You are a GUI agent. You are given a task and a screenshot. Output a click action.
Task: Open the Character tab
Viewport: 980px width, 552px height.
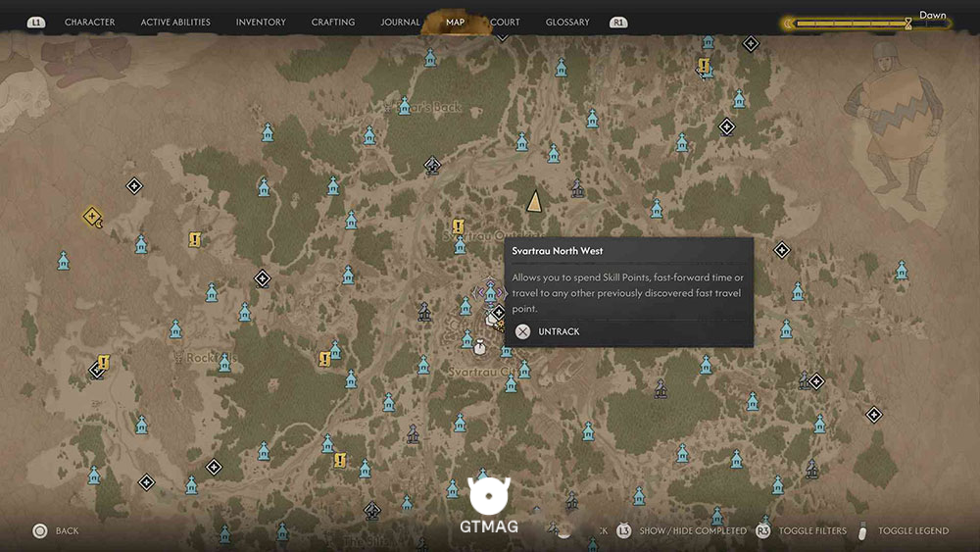coord(89,22)
